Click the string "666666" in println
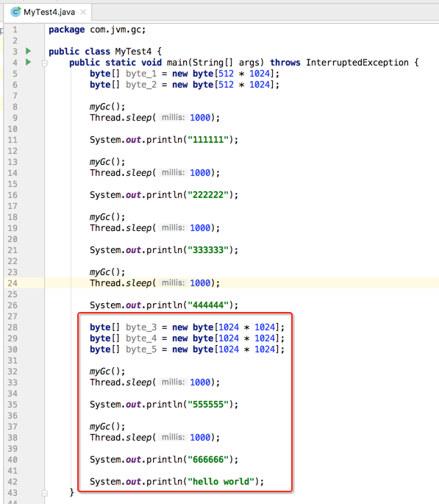The image size is (439, 504). pyautogui.click(x=208, y=460)
